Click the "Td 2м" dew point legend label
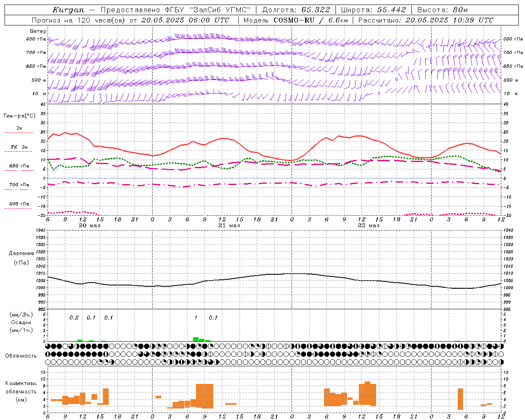525x420 pixels. 19,147
